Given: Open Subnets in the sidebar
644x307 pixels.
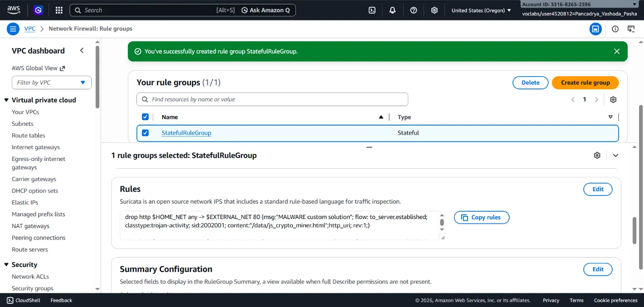Looking at the screenshot, I should [23, 124].
